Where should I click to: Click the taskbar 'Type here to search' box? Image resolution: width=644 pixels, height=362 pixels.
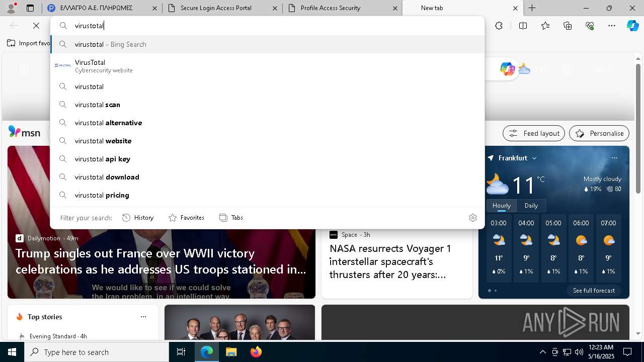tap(97, 352)
